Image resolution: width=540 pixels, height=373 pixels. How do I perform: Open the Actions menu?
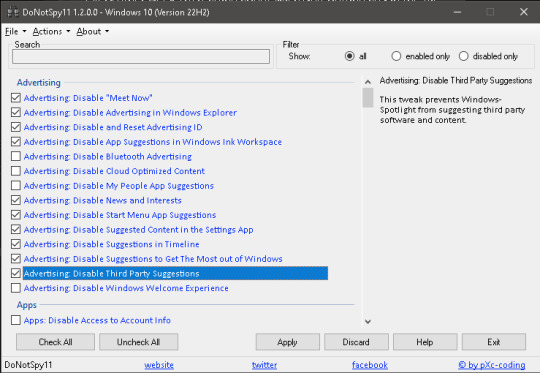tap(51, 32)
